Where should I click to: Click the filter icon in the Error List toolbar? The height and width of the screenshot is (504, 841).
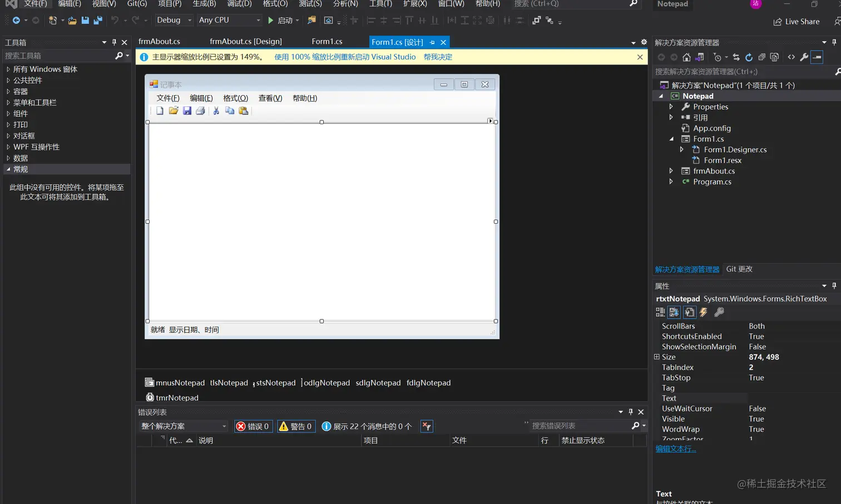click(x=427, y=426)
